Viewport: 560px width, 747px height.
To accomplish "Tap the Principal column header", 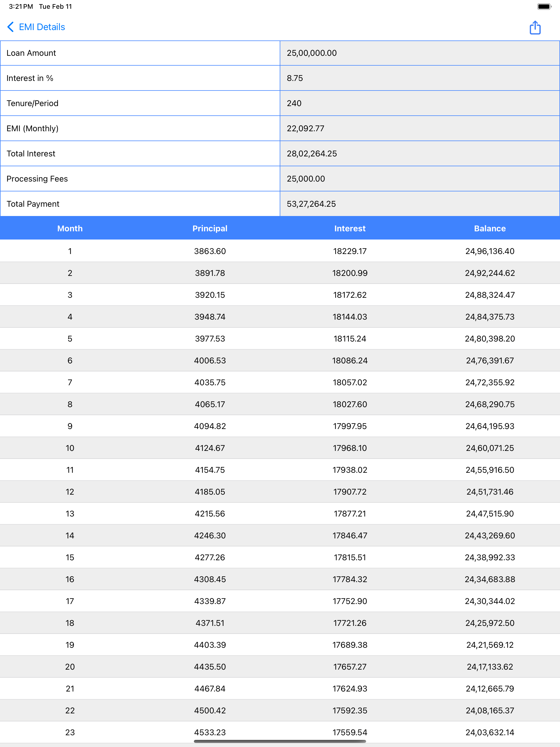I will pos(210,228).
